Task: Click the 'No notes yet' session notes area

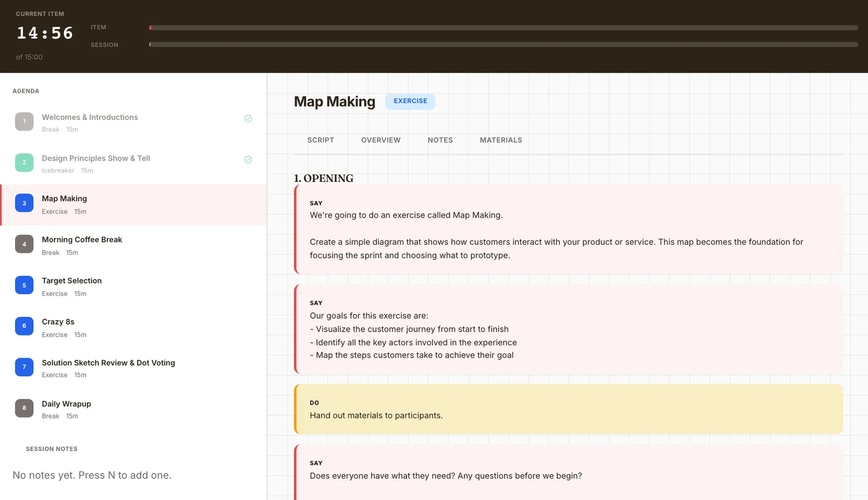Action: click(x=92, y=476)
